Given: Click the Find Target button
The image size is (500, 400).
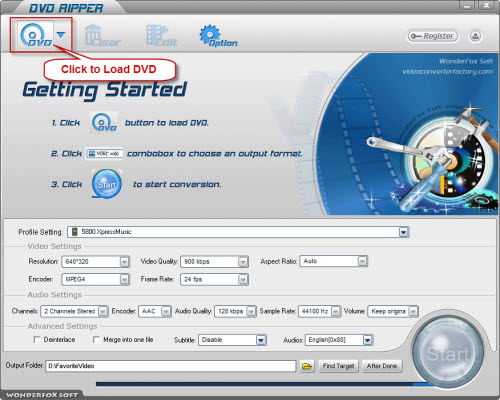Looking at the screenshot, I should [338, 366].
